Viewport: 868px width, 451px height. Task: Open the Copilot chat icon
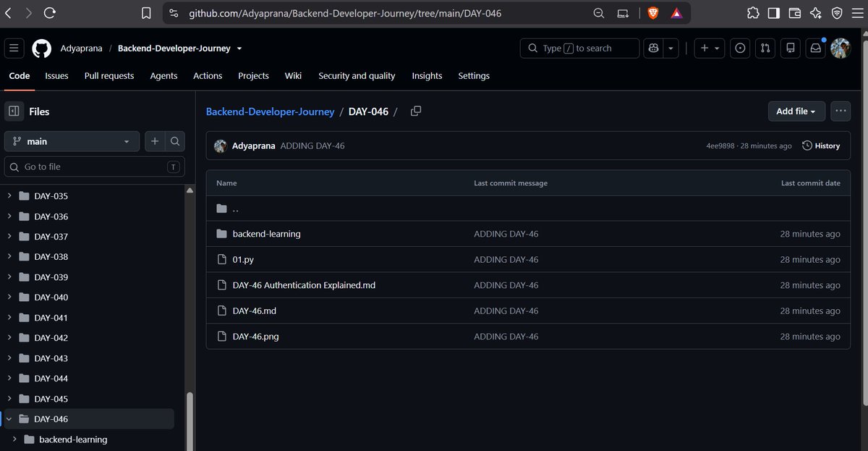click(x=654, y=49)
